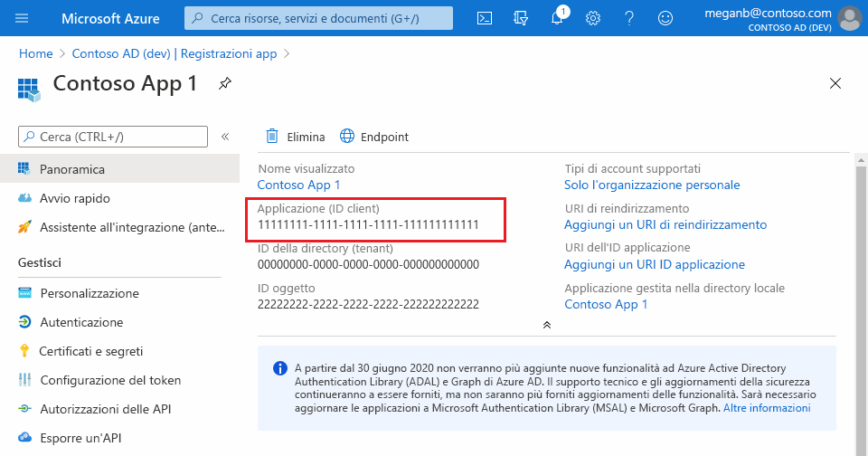Select Panoramica in the sidebar
The image size is (868, 456).
coord(119,169)
